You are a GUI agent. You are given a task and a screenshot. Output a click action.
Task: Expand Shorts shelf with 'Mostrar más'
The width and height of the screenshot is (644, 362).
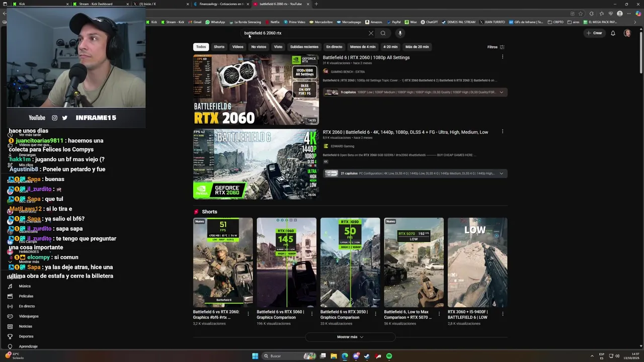click(350, 337)
